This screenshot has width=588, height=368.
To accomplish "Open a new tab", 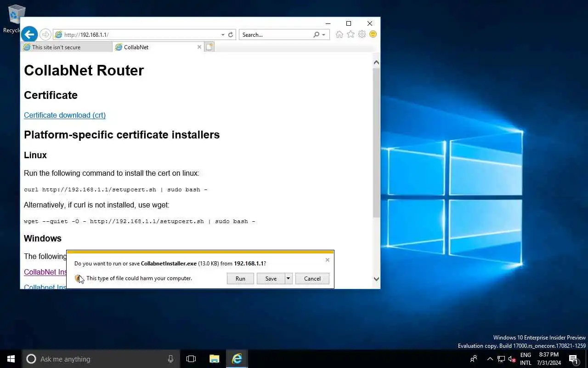I will pyautogui.click(x=209, y=47).
